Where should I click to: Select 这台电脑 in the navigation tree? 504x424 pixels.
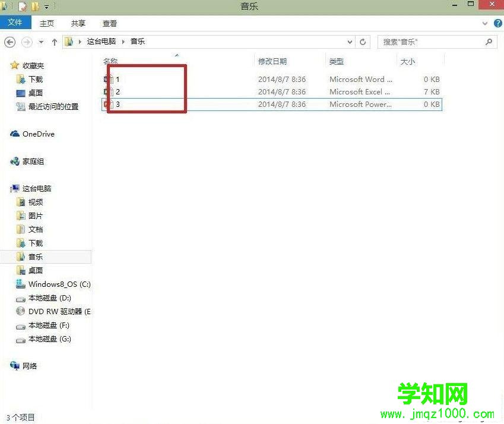(x=37, y=188)
